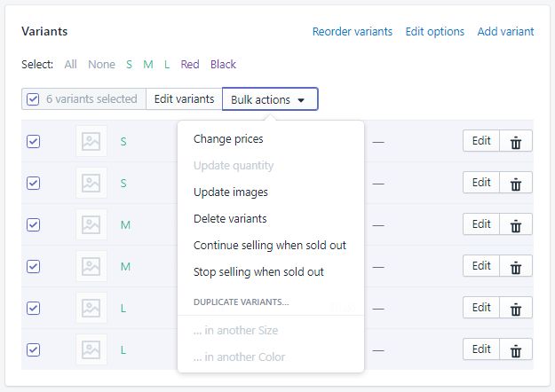The image size is (555, 392).
Task: Select image placeholder of first L variant
Action: pos(91,309)
